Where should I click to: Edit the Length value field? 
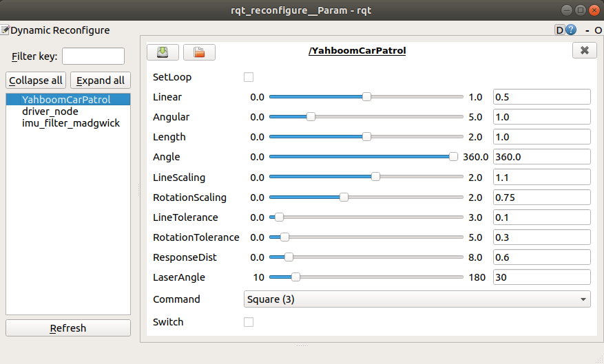(541, 137)
